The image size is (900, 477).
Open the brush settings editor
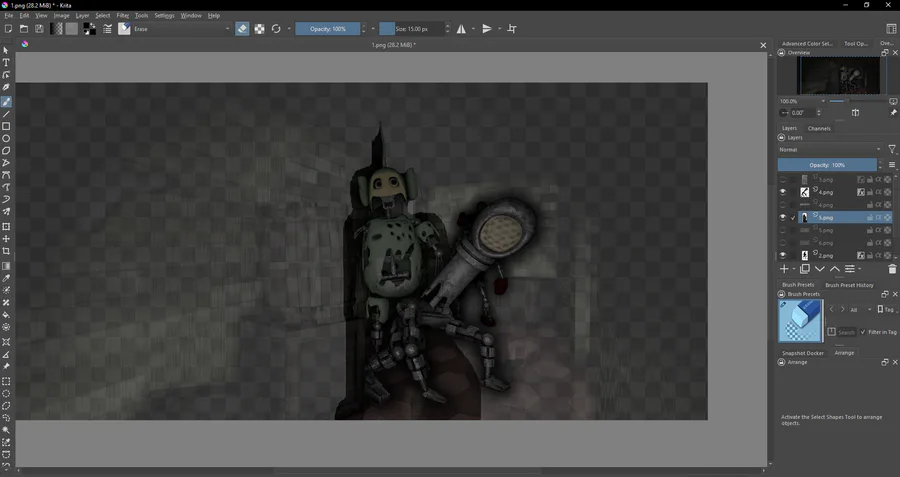coord(107,29)
